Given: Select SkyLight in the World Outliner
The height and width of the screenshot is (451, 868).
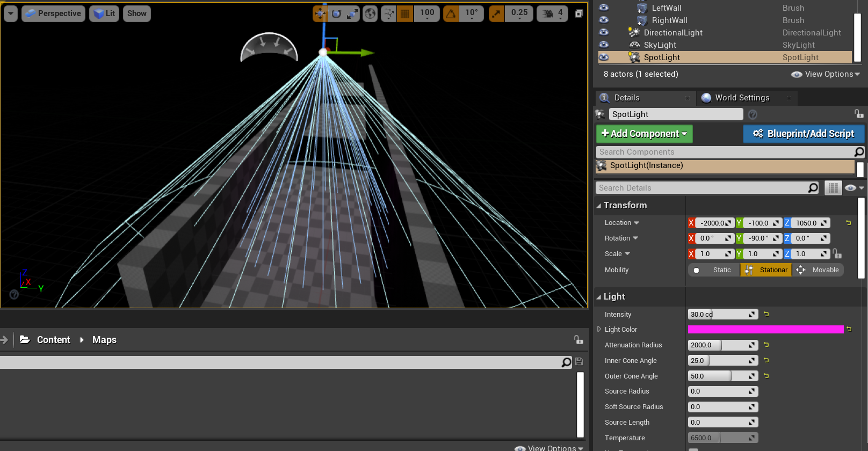Looking at the screenshot, I should point(660,45).
